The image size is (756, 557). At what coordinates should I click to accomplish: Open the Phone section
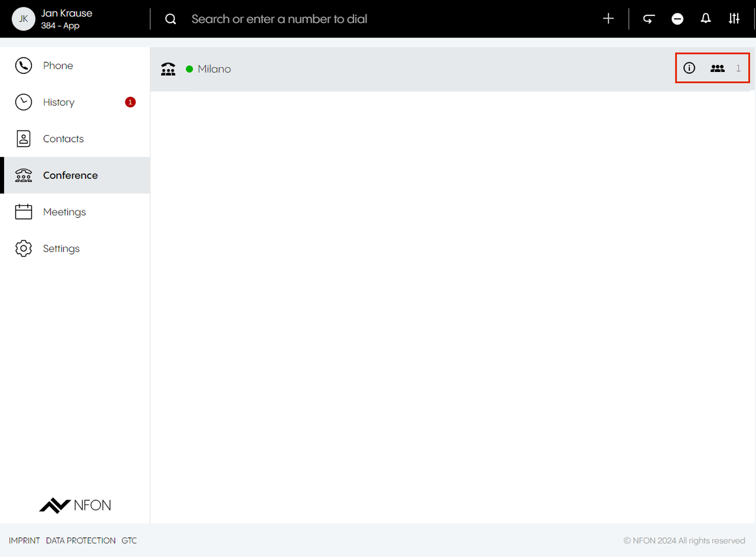coord(58,66)
